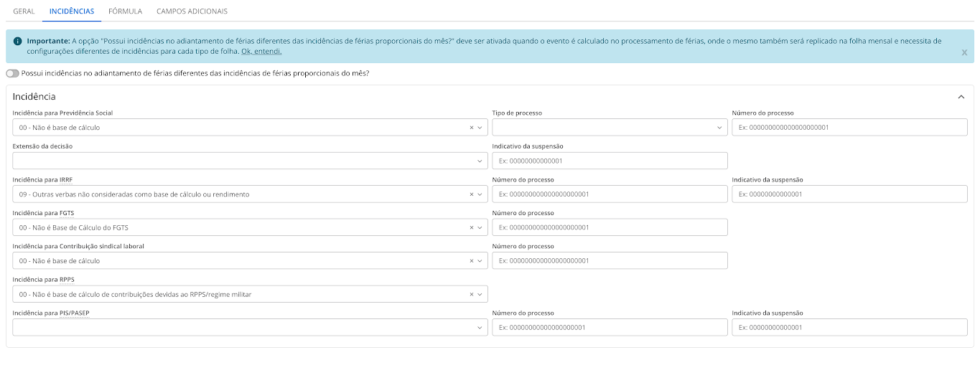This screenshot has height=383, width=980.
Task: Click the info icon beside Importante
Action: (x=18, y=41)
